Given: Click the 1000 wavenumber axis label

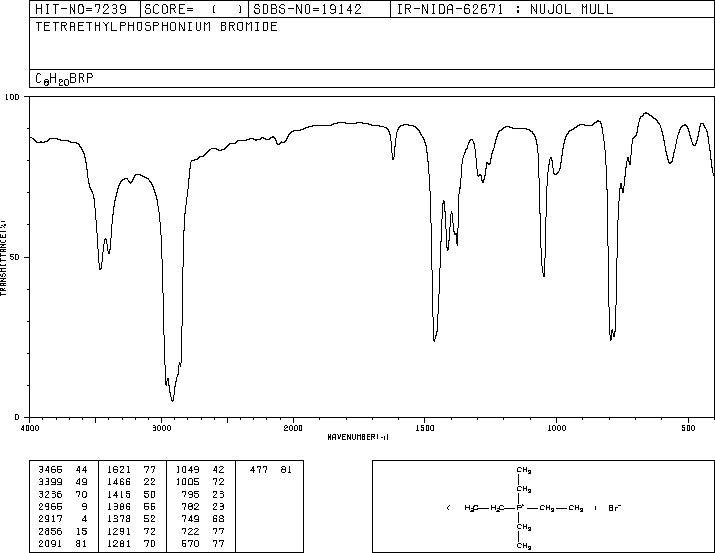Looking at the screenshot, I should [x=556, y=428].
